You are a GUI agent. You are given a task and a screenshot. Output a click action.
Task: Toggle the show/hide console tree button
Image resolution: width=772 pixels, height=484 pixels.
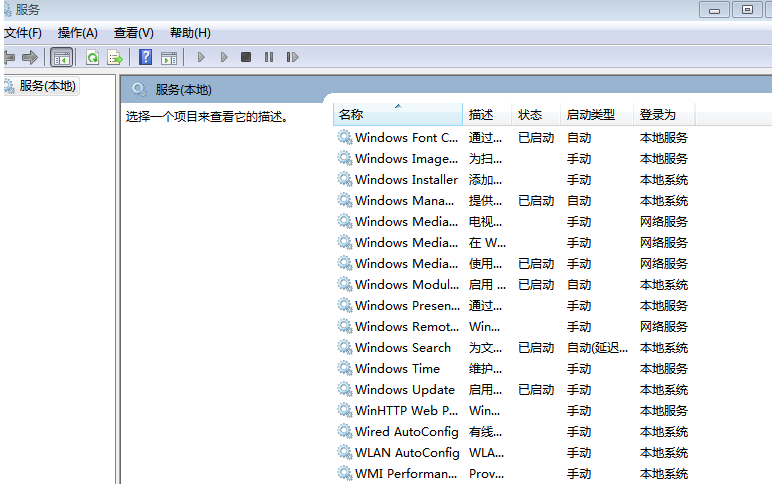click(x=61, y=57)
